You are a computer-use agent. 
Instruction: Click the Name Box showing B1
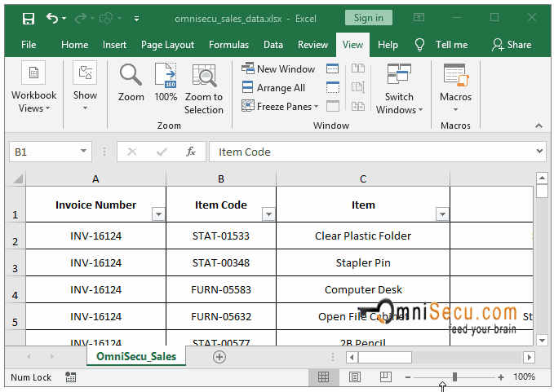(x=45, y=152)
